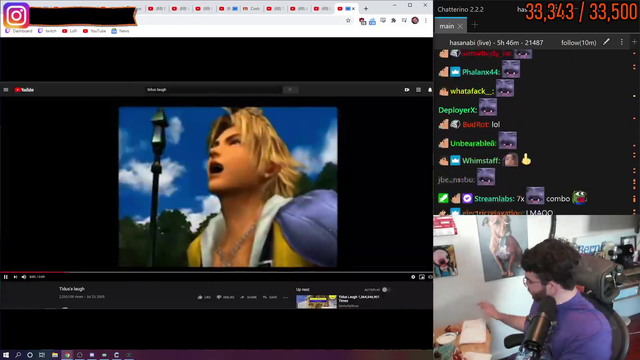The height and width of the screenshot is (360, 640).
Task: Open Tidus Laugh 1,364,546,901 Times title
Action: click(x=359, y=298)
